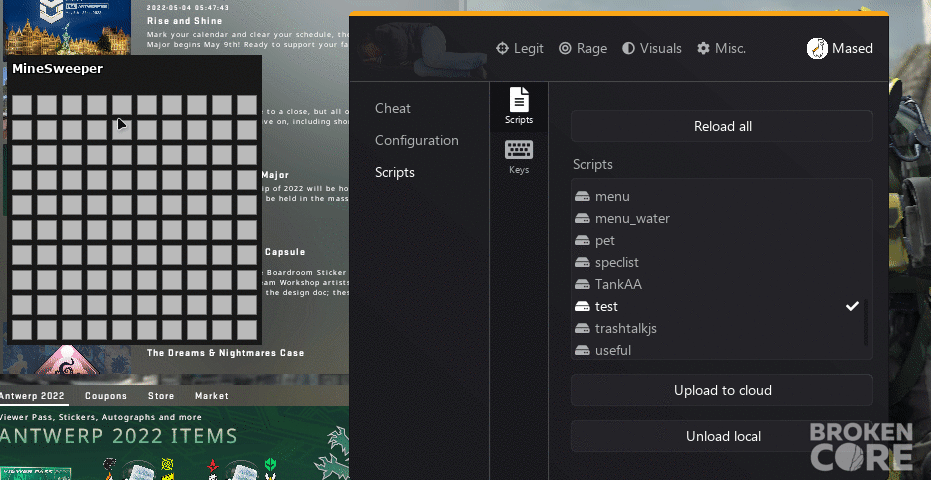The image size is (931, 480).
Task: Click the Reload all button
Action: click(x=722, y=126)
